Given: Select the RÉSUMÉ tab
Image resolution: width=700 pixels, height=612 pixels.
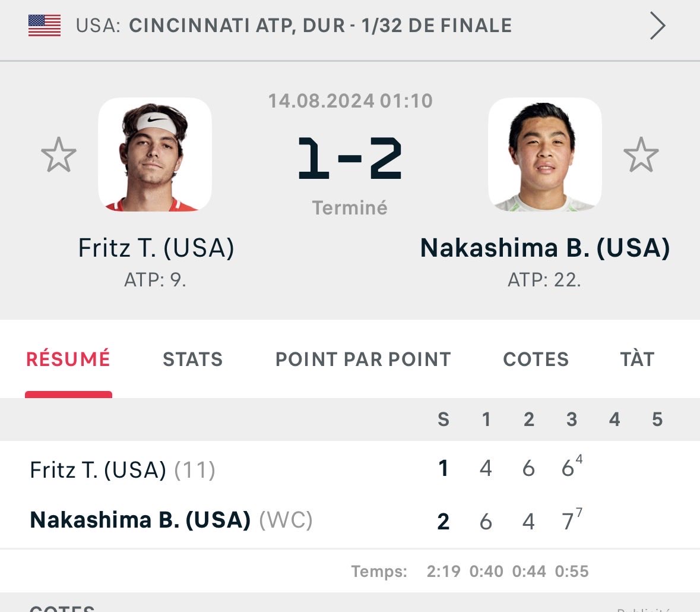Looking at the screenshot, I should click(68, 359).
